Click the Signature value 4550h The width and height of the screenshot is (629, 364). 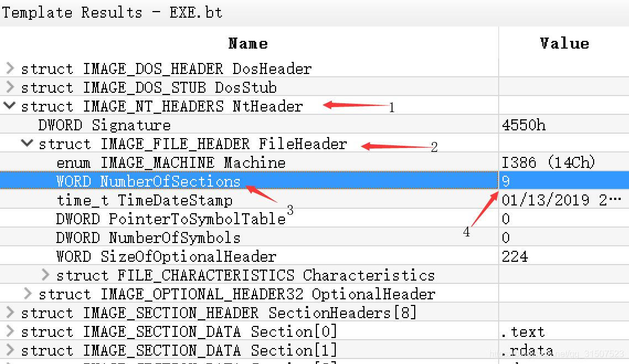tap(524, 125)
